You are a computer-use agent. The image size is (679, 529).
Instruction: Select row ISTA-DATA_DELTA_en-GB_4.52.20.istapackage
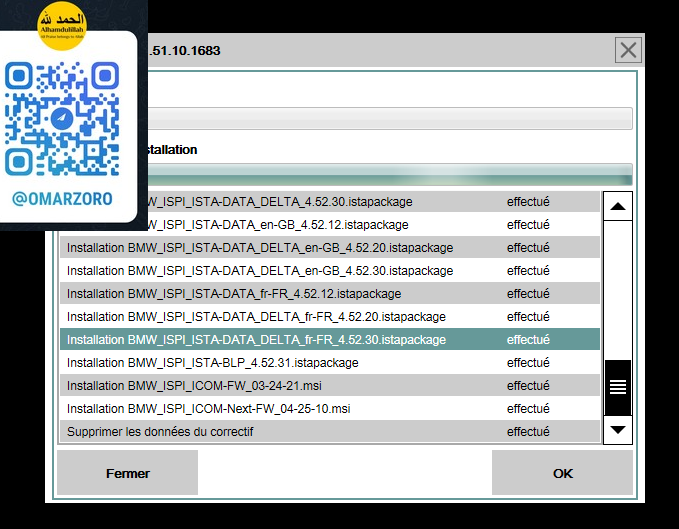(330, 248)
